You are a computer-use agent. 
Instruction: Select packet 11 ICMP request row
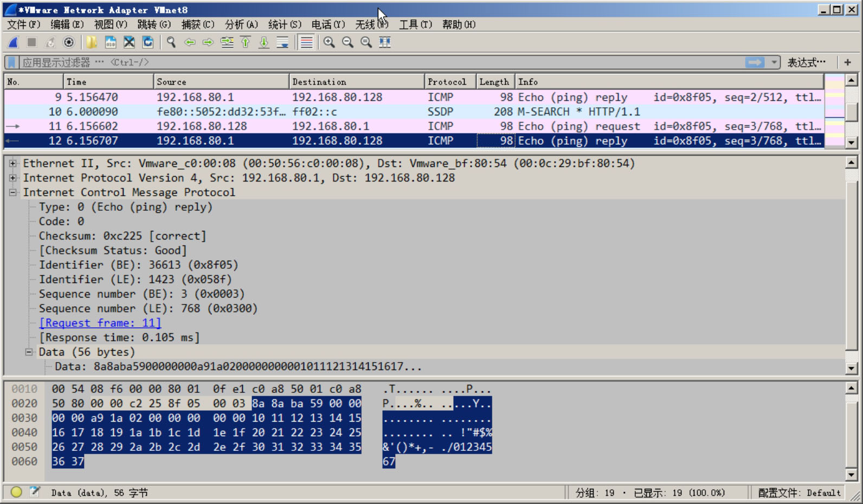[414, 126]
